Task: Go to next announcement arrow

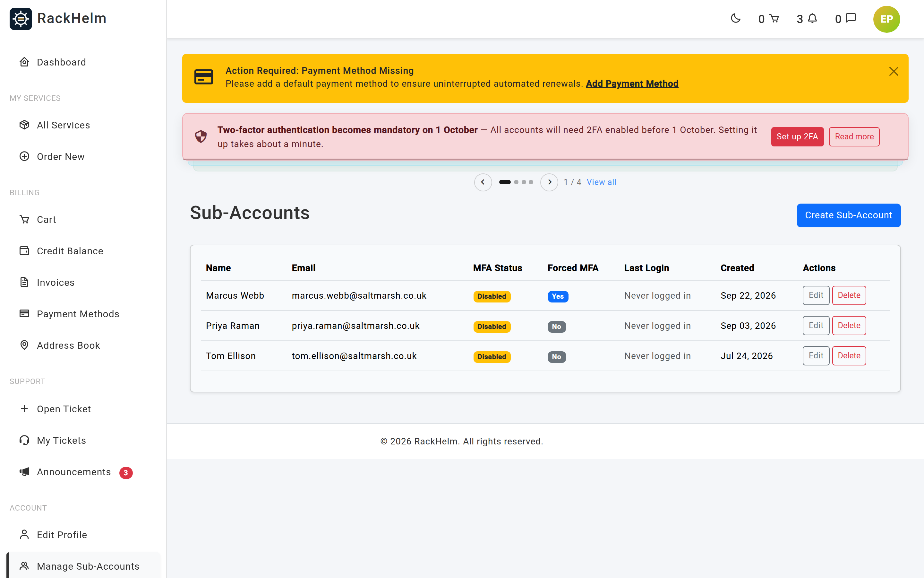Action: click(x=549, y=182)
